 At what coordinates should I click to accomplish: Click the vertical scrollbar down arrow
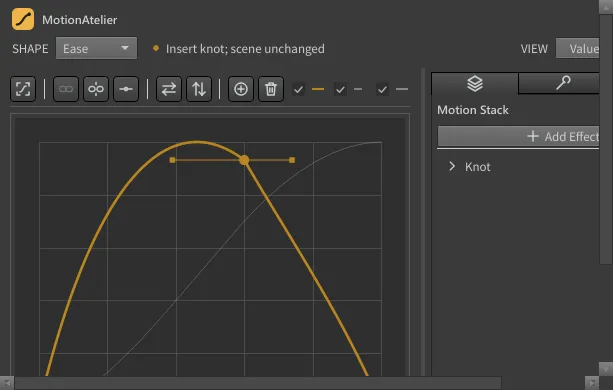(606, 369)
